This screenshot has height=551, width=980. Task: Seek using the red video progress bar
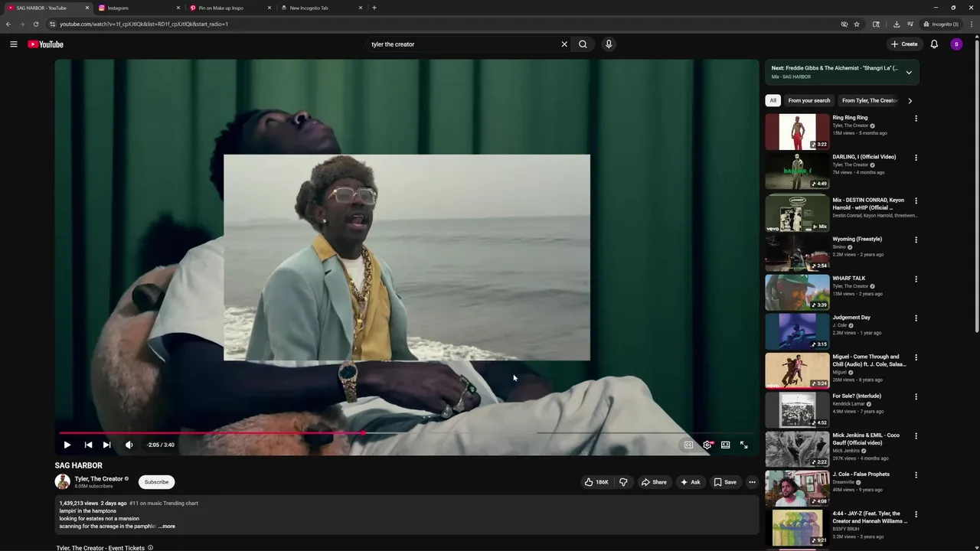pos(406,433)
